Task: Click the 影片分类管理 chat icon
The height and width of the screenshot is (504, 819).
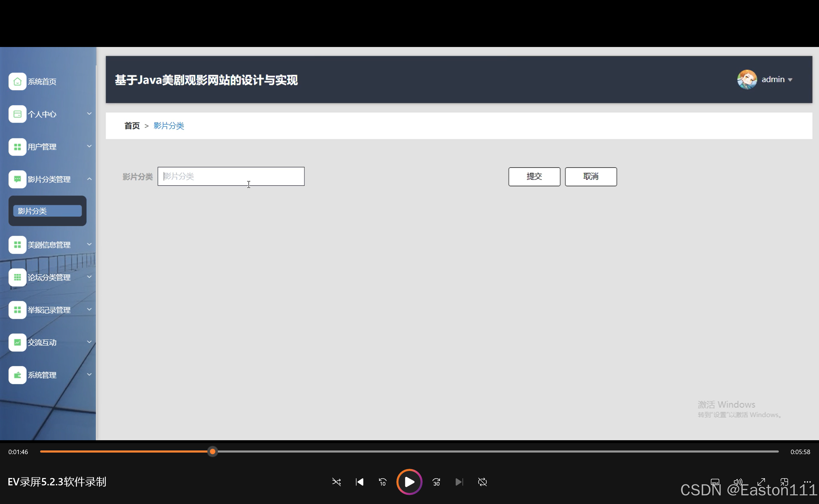Action: click(x=17, y=179)
